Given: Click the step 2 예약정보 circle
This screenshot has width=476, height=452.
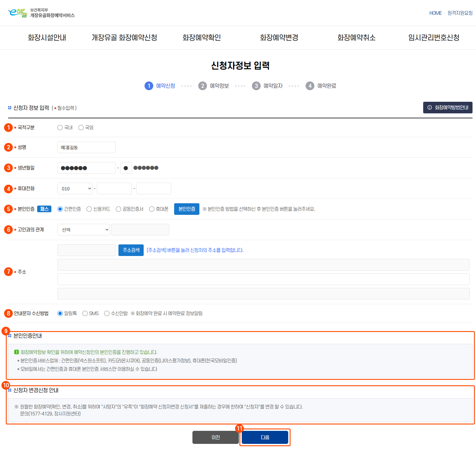Looking at the screenshot, I should tap(203, 86).
